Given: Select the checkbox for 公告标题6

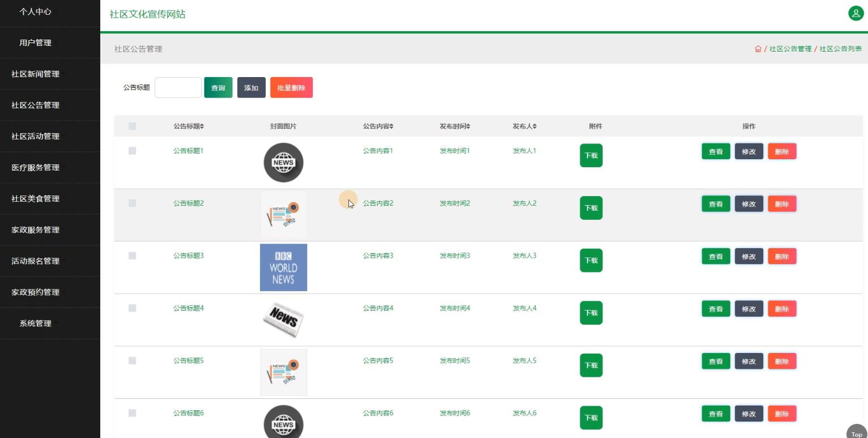Looking at the screenshot, I should 133,413.
